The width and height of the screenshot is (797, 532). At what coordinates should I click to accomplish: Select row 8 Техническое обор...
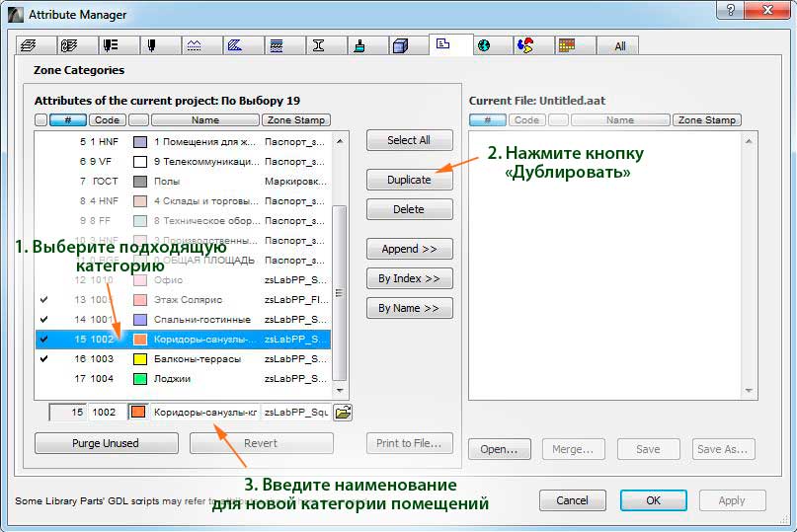click(x=183, y=221)
